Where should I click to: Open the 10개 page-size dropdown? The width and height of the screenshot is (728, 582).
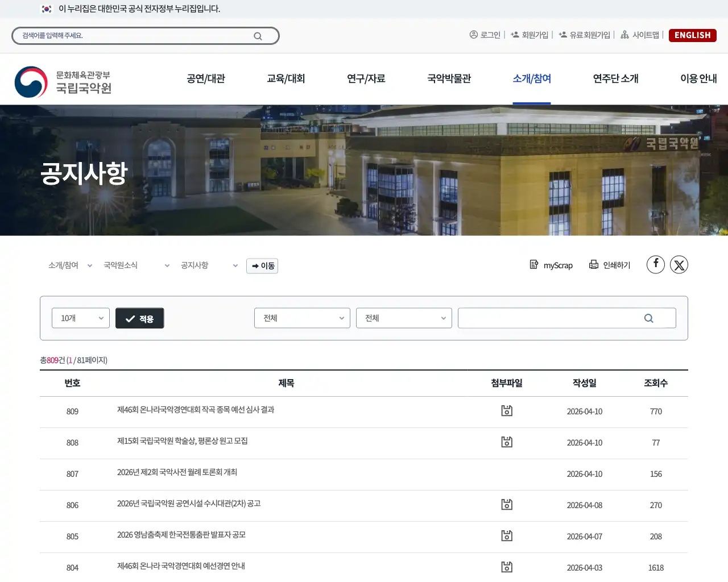point(80,318)
